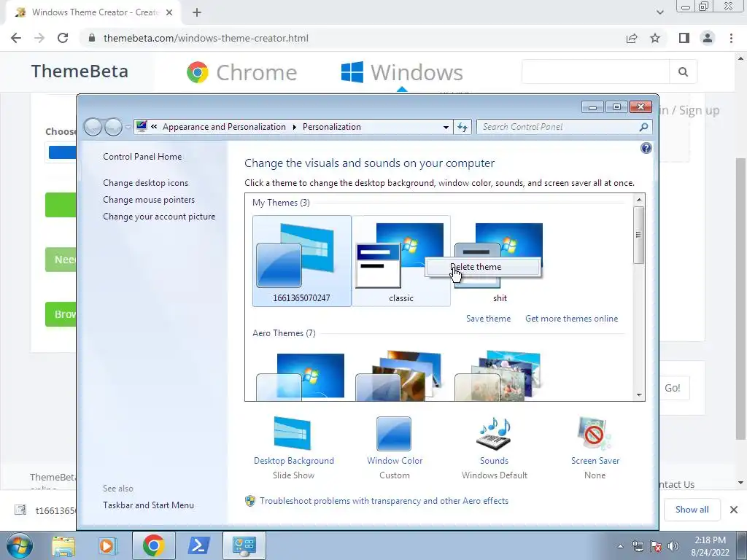Expand the address bar history dropdown
The image size is (747, 560).
pyautogui.click(x=446, y=127)
